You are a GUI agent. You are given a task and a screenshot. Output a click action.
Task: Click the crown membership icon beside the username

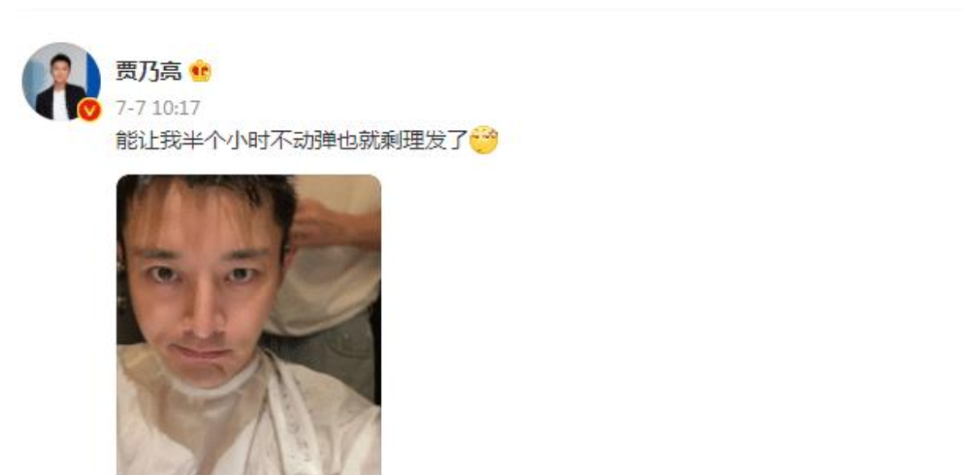click(x=200, y=71)
